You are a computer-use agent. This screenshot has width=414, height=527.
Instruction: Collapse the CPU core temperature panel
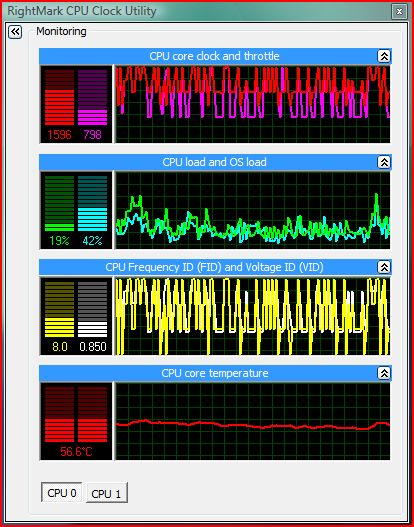point(384,373)
